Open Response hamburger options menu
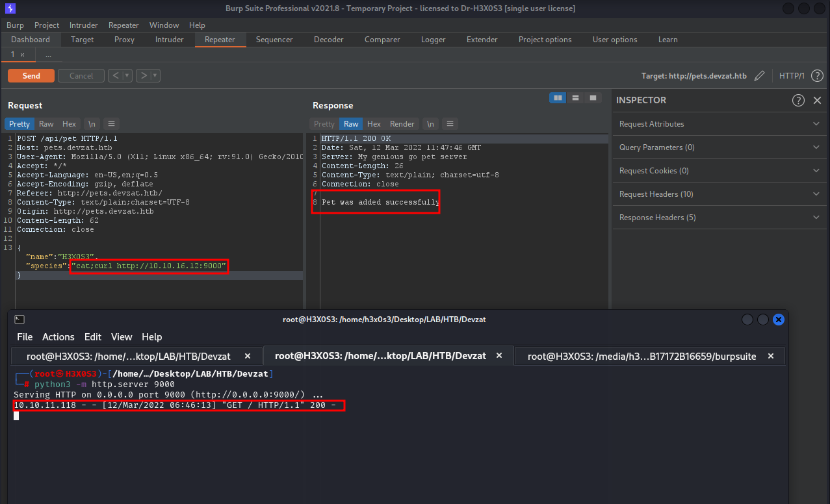The image size is (830, 504). tap(450, 123)
